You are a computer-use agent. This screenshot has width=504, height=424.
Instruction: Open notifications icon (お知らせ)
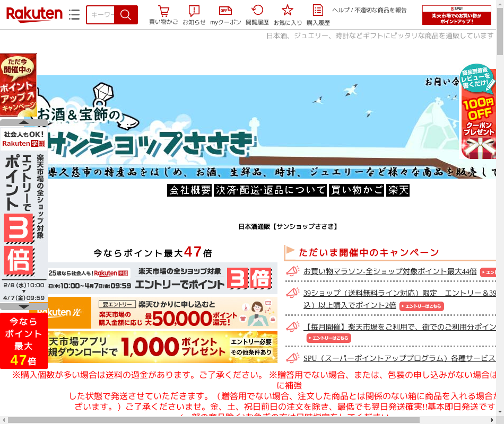point(194,15)
